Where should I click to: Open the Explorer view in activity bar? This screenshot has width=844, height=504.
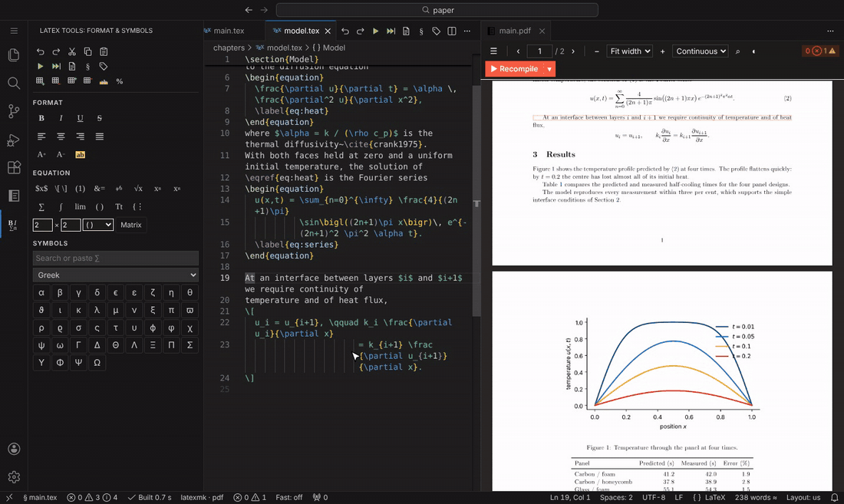click(14, 55)
